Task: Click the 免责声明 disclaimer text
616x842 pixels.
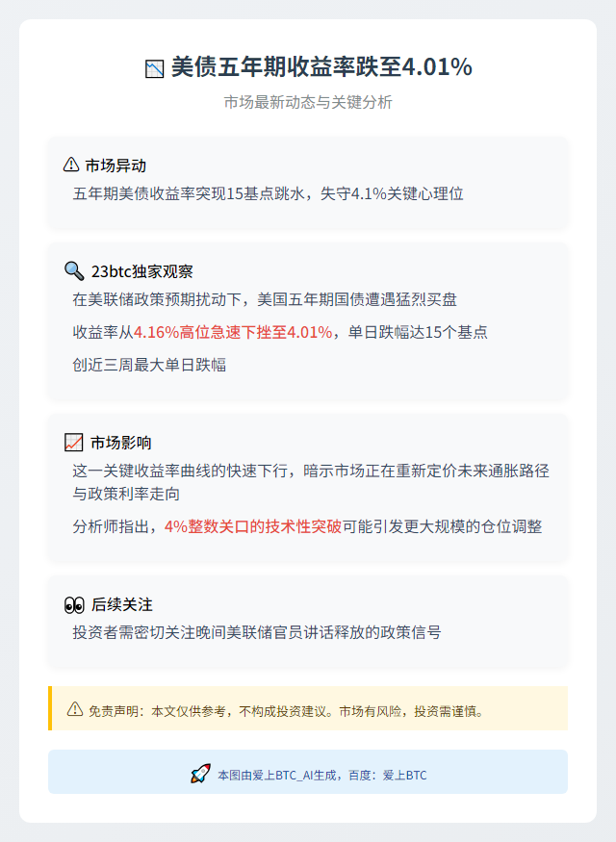Action: click(286, 711)
